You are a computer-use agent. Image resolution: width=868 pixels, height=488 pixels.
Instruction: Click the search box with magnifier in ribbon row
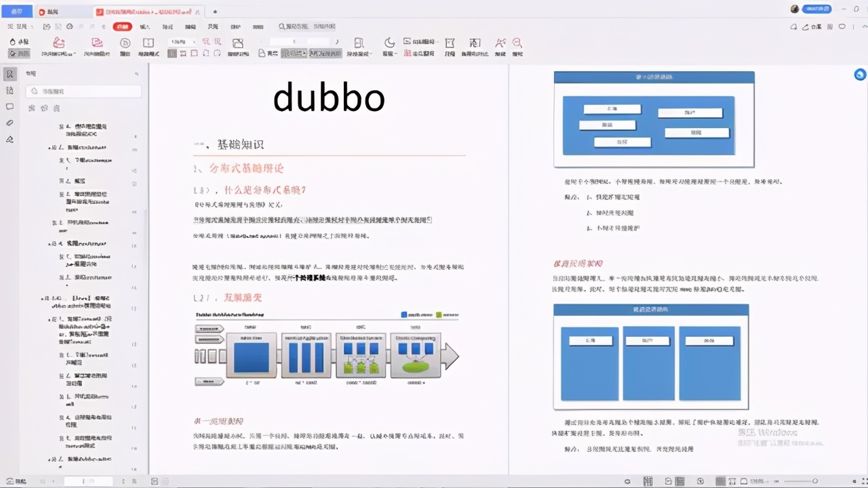307,26
